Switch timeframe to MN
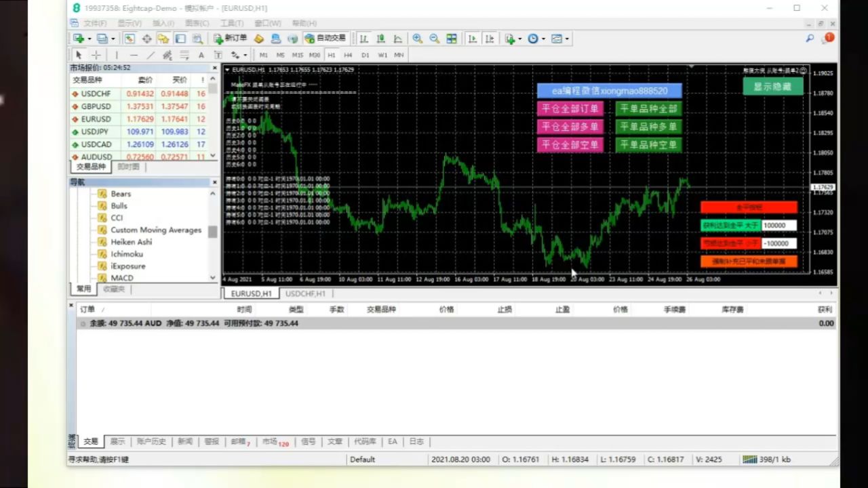Viewport: 868px width, 488px height. tap(399, 55)
